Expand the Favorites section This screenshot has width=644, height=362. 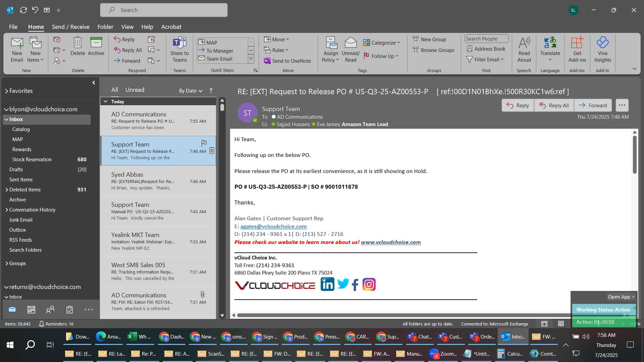pos(6,91)
